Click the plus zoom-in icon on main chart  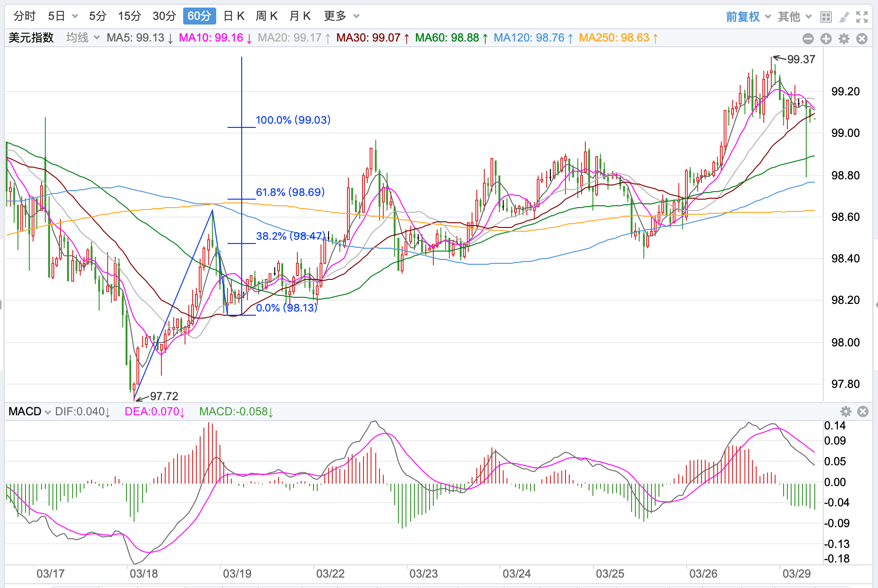tap(826, 39)
